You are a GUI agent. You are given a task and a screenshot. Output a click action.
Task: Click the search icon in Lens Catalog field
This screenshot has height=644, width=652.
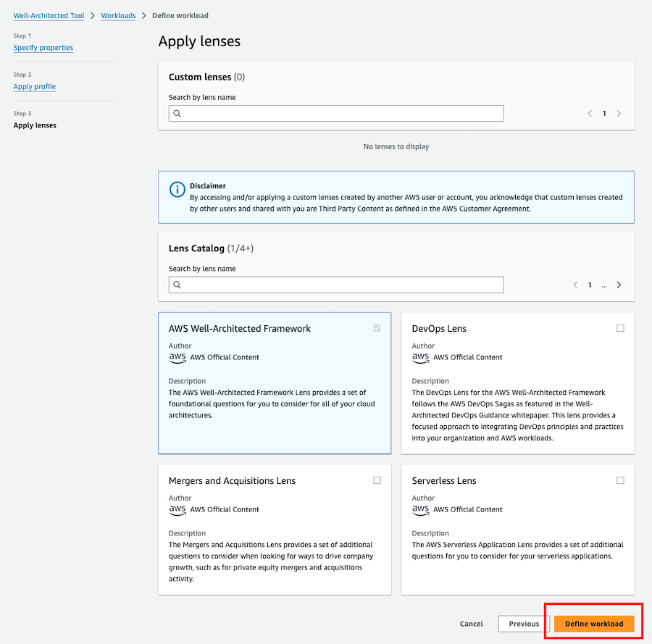(177, 285)
